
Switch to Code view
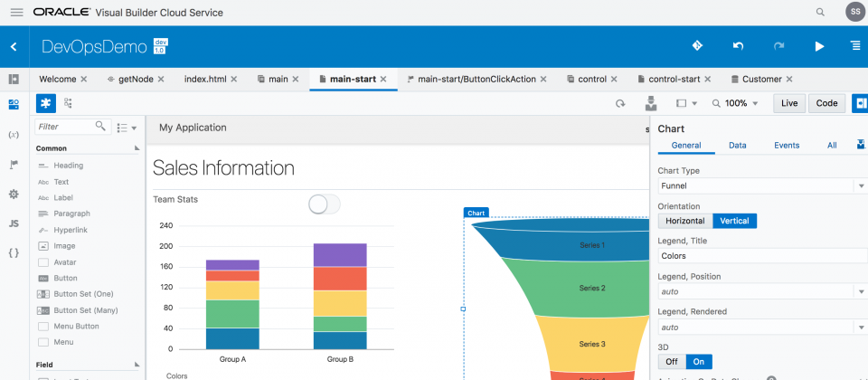pos(826,103)
